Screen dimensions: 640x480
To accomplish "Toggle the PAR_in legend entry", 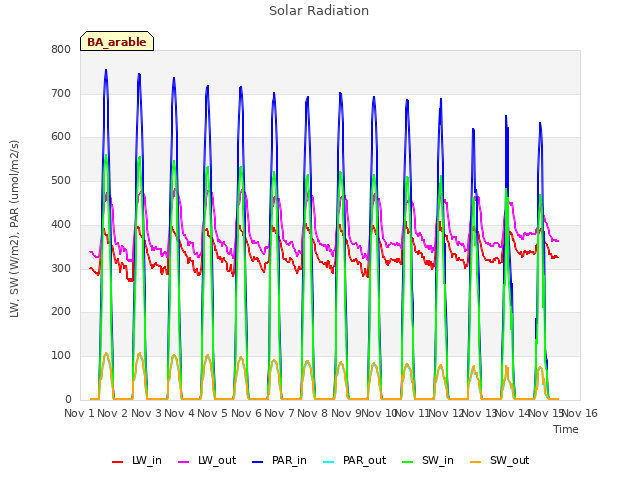I will (279, 461).
